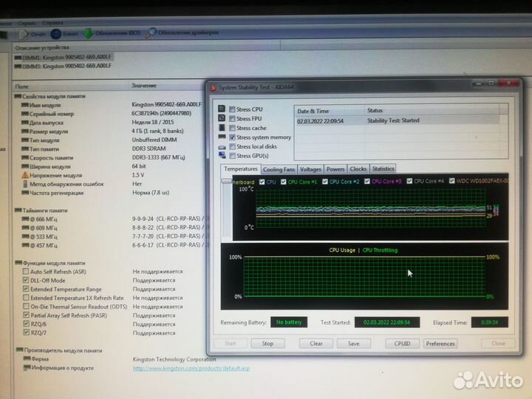Uncheck Stress system memory

[232, 137]
